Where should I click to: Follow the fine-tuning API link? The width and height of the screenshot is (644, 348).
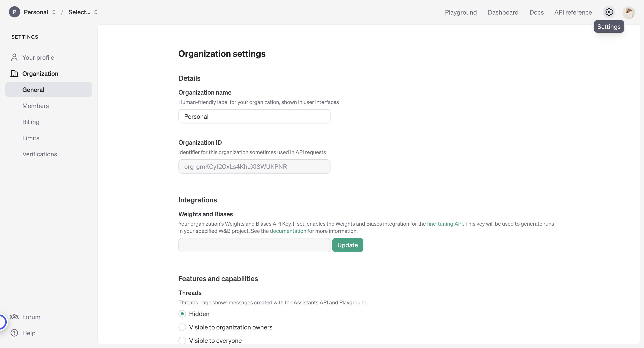coord(445,223)
